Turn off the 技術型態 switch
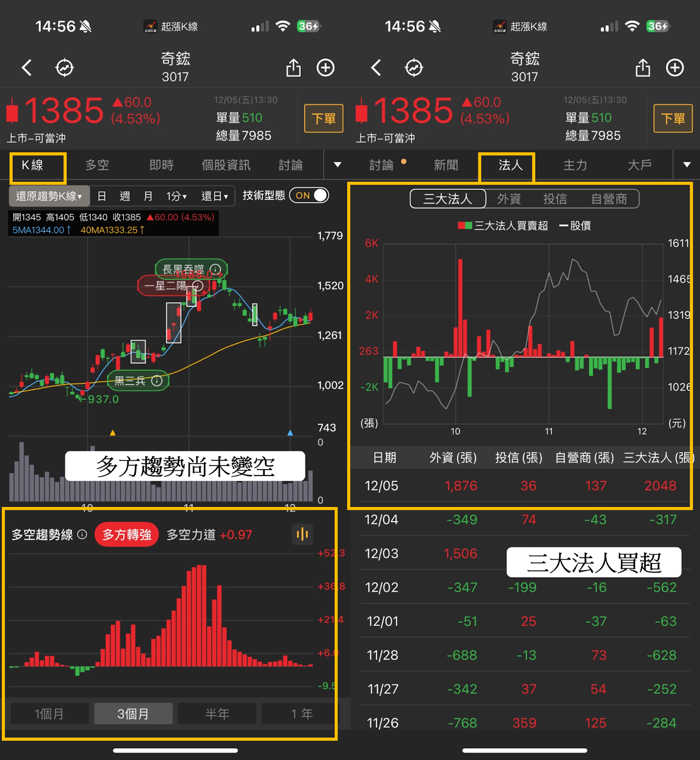 click(309, 195)
